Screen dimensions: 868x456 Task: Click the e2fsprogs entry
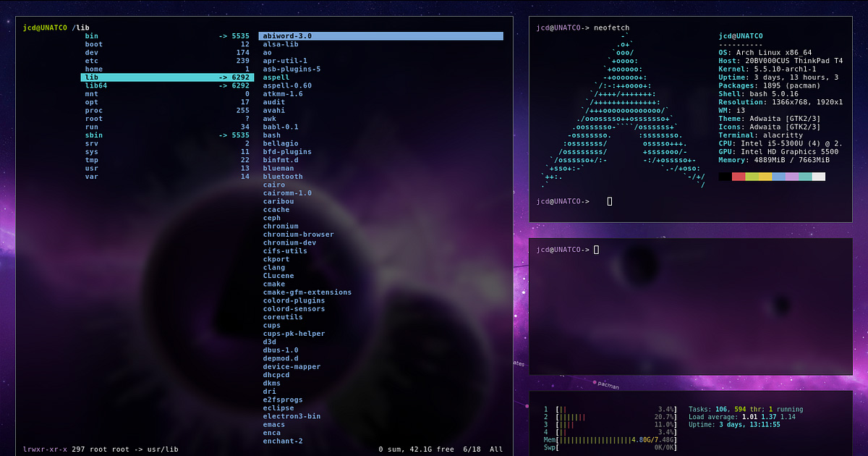click(283, 400)
